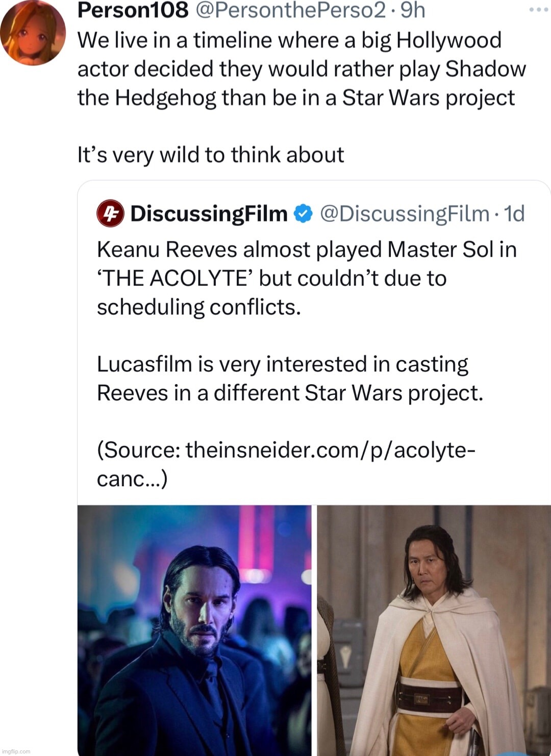Open the three-dot more options menu
Image resolution: width=551 pixels, height=756 pixels.
tap(538, 10)
